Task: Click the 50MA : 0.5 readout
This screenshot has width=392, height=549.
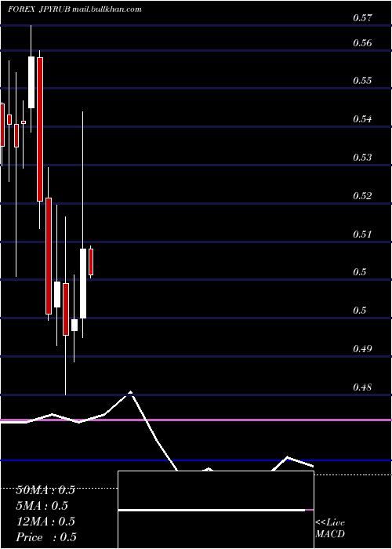Action: 45,490
